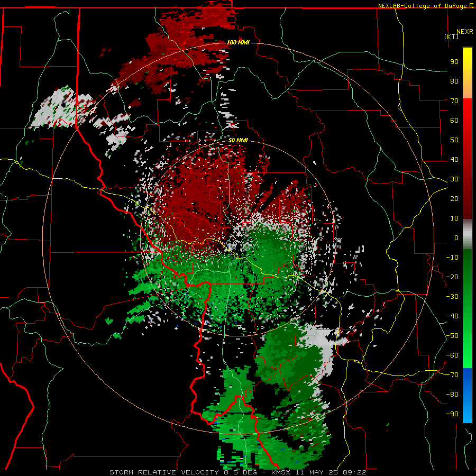Click the 90 value on the velocity scale
Image resolution: width=476 pixels, height=476 pixels.
tap(454, 62)
